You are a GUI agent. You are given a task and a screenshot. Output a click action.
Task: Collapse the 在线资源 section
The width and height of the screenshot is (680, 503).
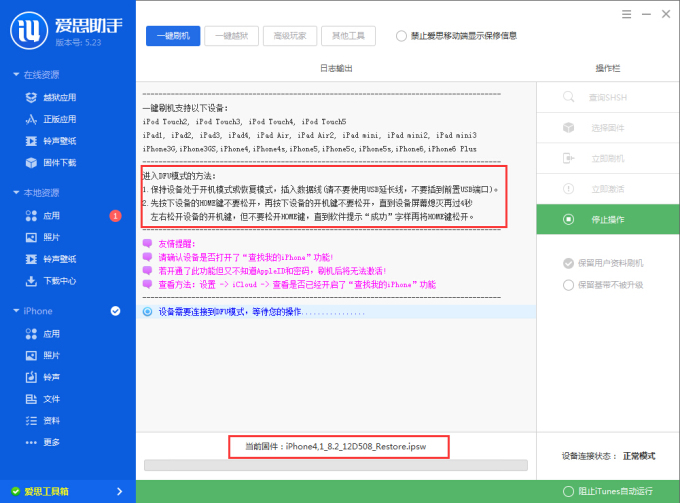[16, 75]
